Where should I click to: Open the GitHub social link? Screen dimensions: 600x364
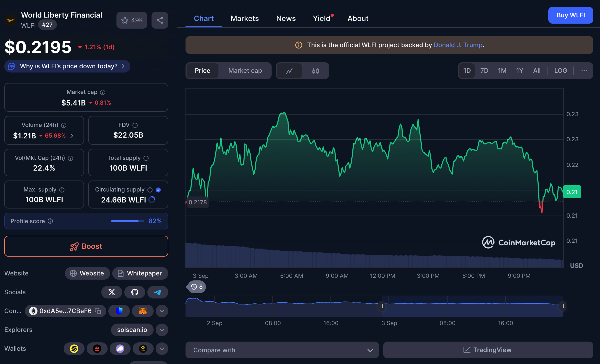click(x=135, y=292)
